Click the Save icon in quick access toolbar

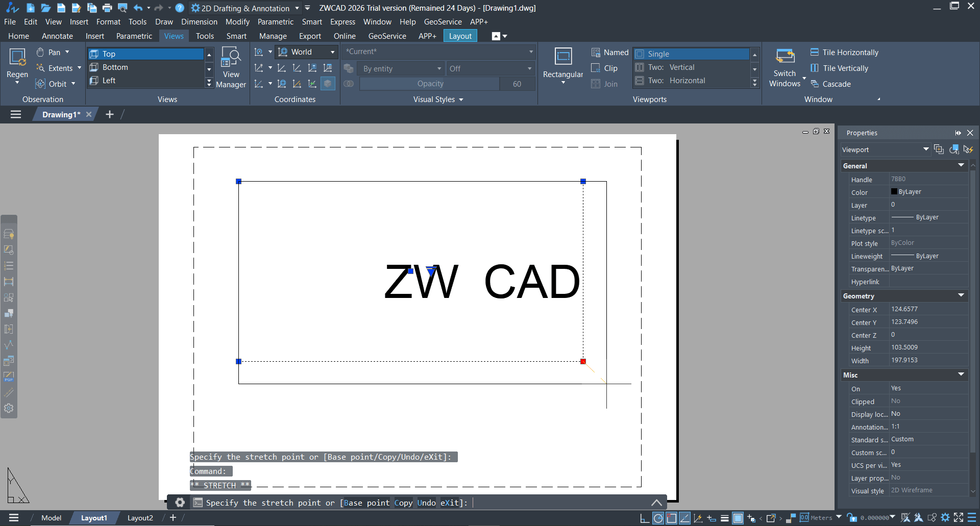pyautogui.click(x=61, y=8)
